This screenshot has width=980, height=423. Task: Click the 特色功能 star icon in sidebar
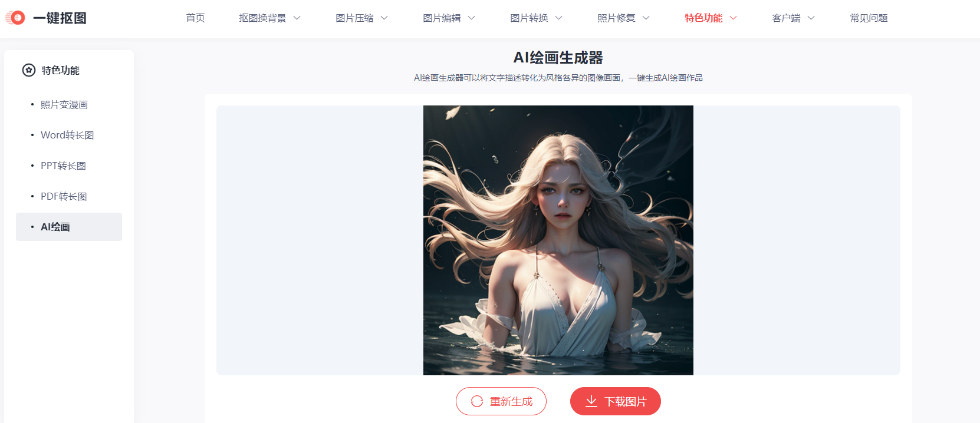[29, 70]
